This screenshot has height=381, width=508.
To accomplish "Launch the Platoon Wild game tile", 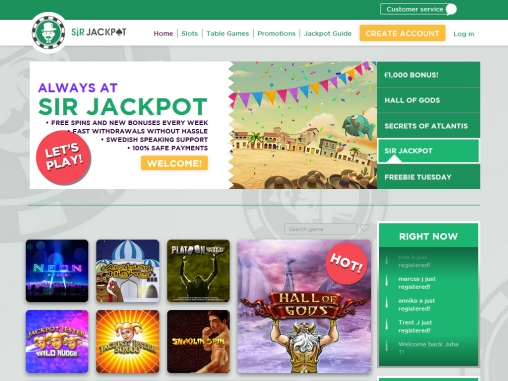I will click(x=198, y=271).
